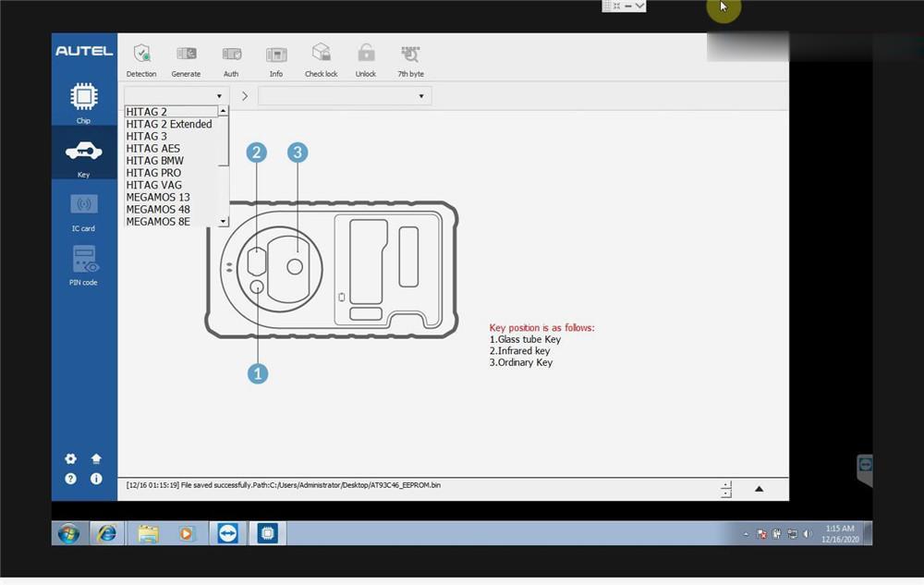Click the log clear/resize icon
Screen dimensions: 924x585
(726, 489)
